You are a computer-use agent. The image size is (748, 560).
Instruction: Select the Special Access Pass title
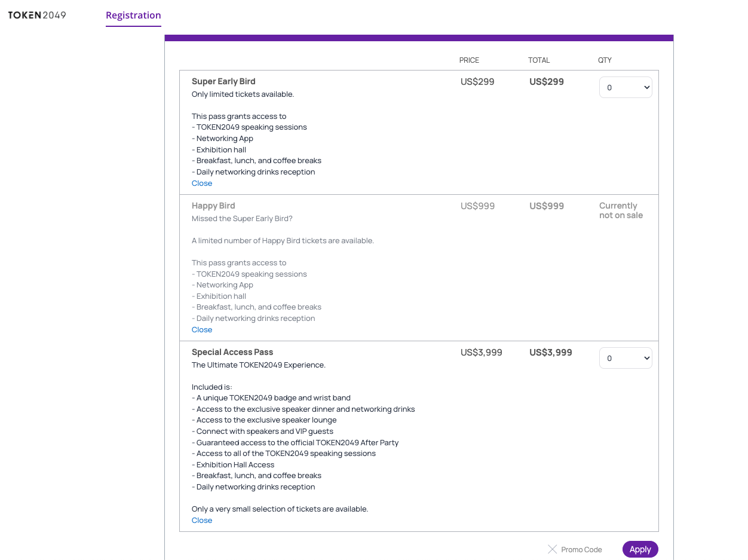[x=232, y=353]
